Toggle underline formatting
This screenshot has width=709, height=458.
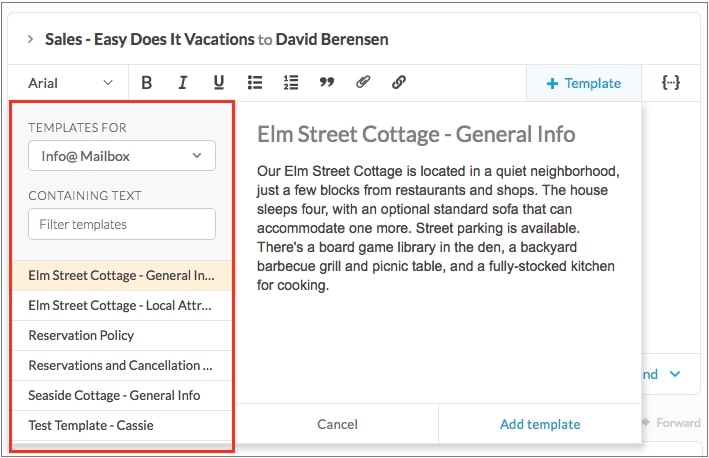[x=219, y=83]
